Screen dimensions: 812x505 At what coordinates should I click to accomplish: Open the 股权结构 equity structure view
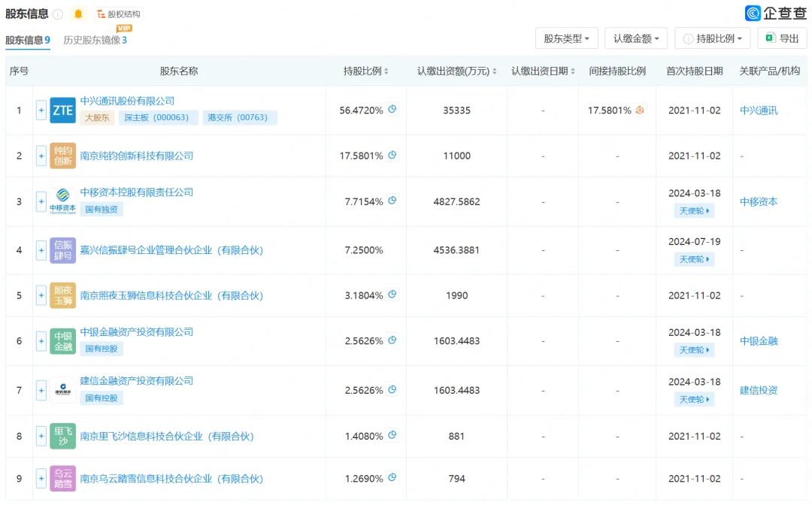tap(118, 14)
